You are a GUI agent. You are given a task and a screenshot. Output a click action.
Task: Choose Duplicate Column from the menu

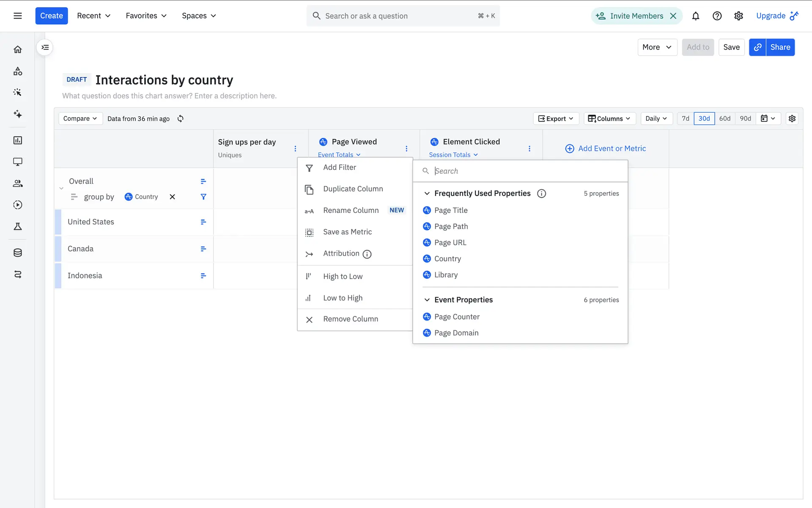click(353, 189)
